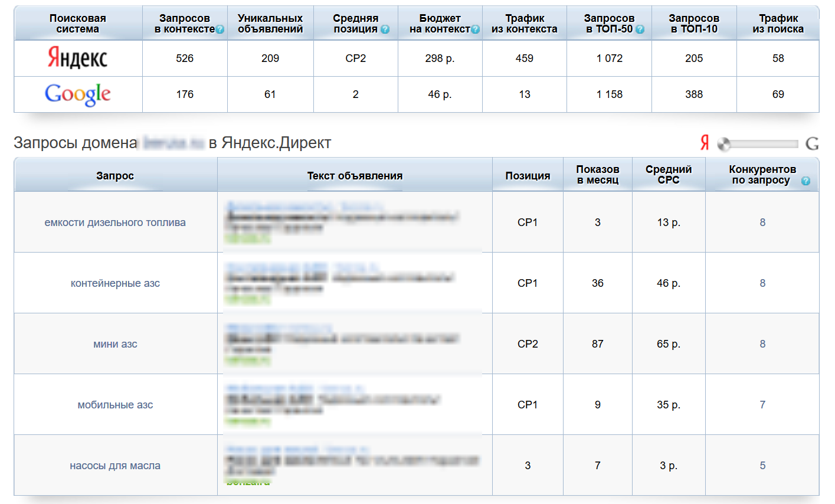Click the 'Запросов в ТОП-50' header text
Screen dimensions: 835x504
pos(609,24)
